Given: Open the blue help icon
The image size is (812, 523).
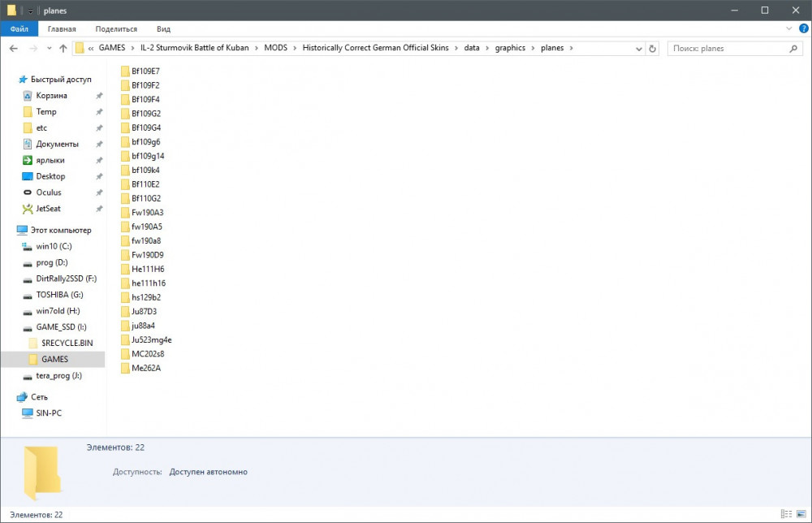Looking at the screenshot, I should [804, 28].
